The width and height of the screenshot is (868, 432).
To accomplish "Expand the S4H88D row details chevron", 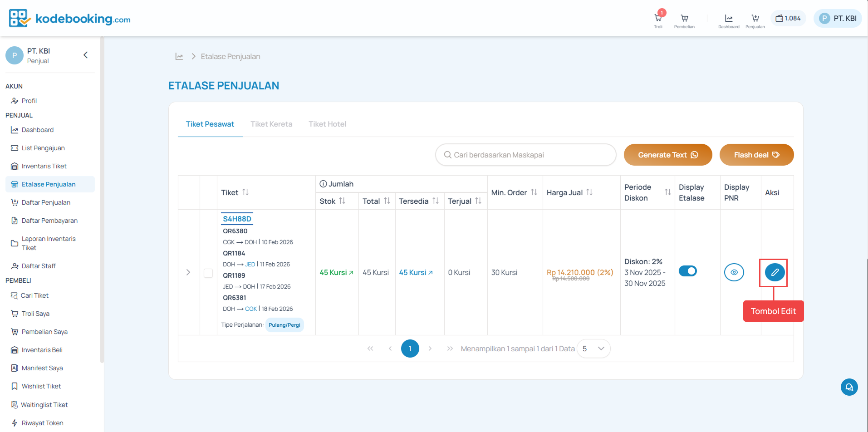I will tap(188, 272).
